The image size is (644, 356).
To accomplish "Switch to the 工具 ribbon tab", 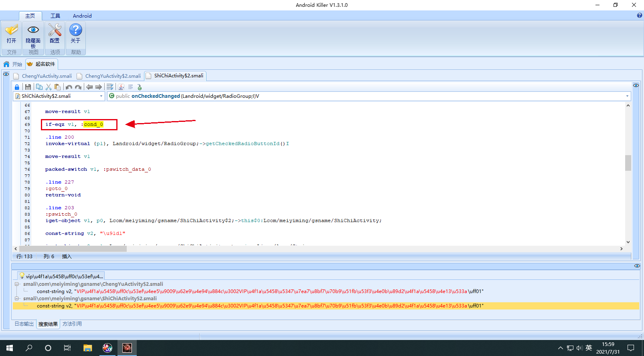I will tap(55, 16).
